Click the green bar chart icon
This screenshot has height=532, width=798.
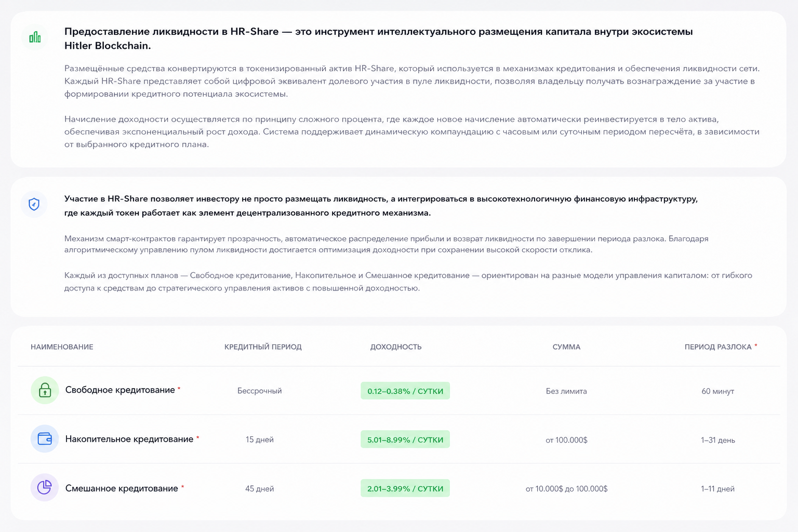click(x=35, y=37)
